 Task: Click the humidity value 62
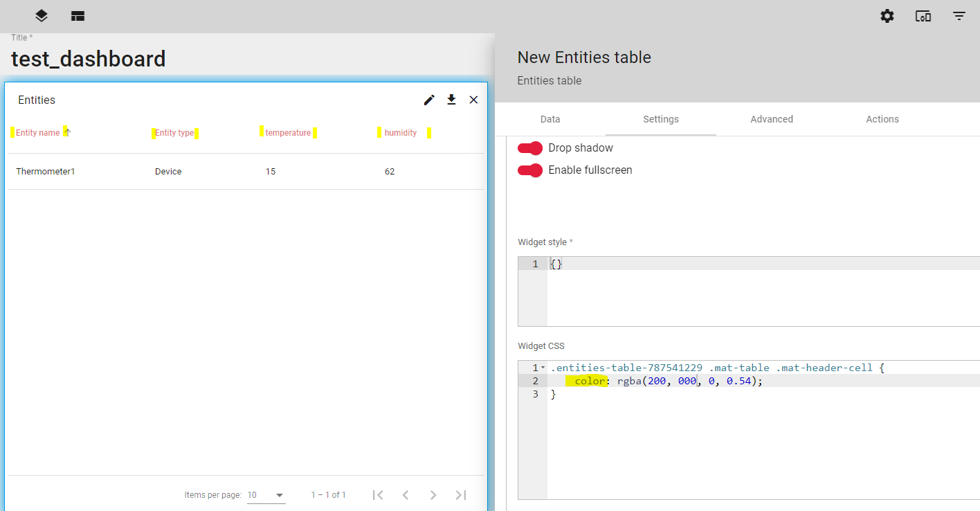click(390, 172)
